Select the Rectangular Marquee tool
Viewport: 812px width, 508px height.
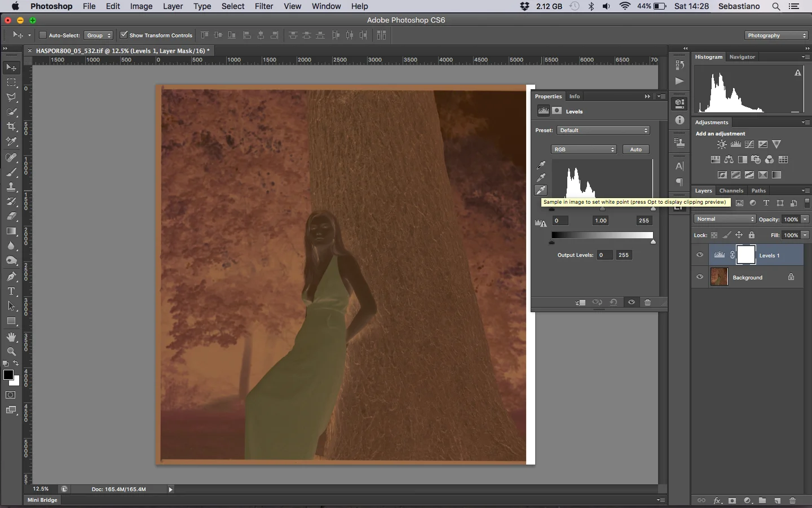(11, 82)
